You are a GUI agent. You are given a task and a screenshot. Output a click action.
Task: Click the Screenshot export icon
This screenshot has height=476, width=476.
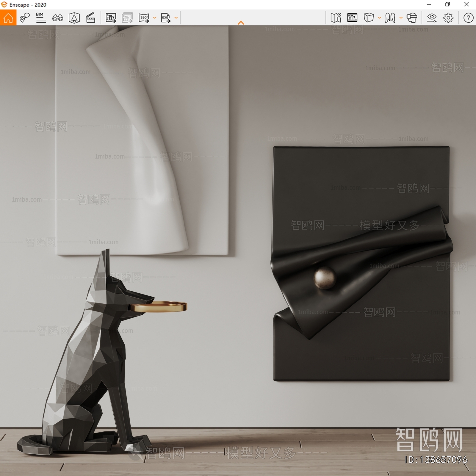click(111, 18)
